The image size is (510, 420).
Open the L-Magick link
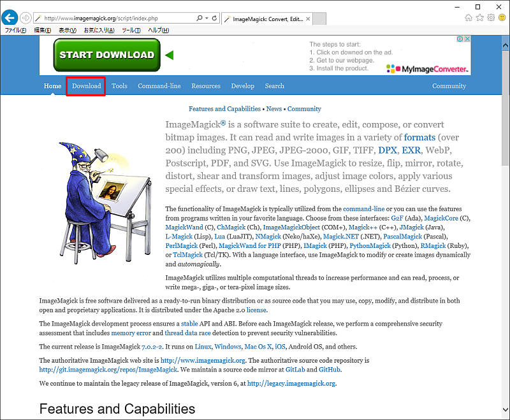(x=179, y=236)
